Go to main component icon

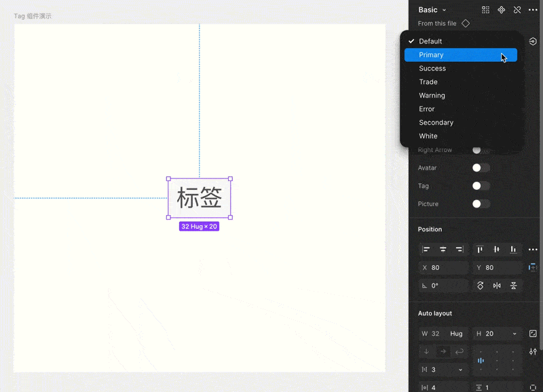tap(501, 9)
